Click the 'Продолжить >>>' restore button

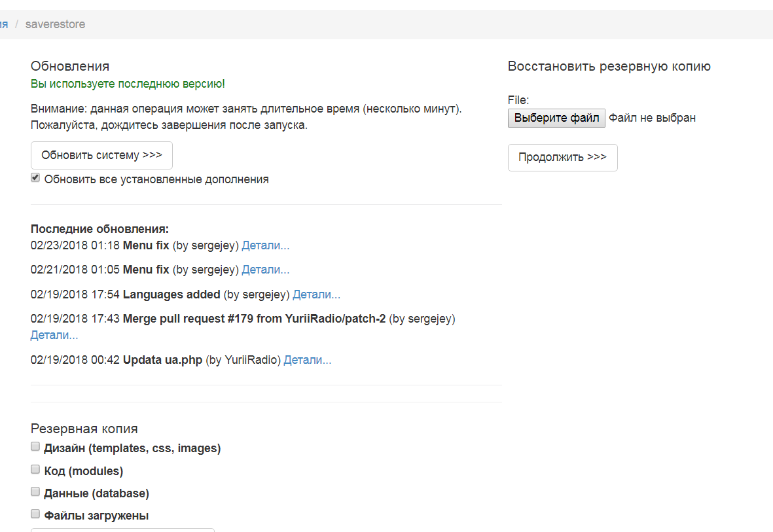562,158
